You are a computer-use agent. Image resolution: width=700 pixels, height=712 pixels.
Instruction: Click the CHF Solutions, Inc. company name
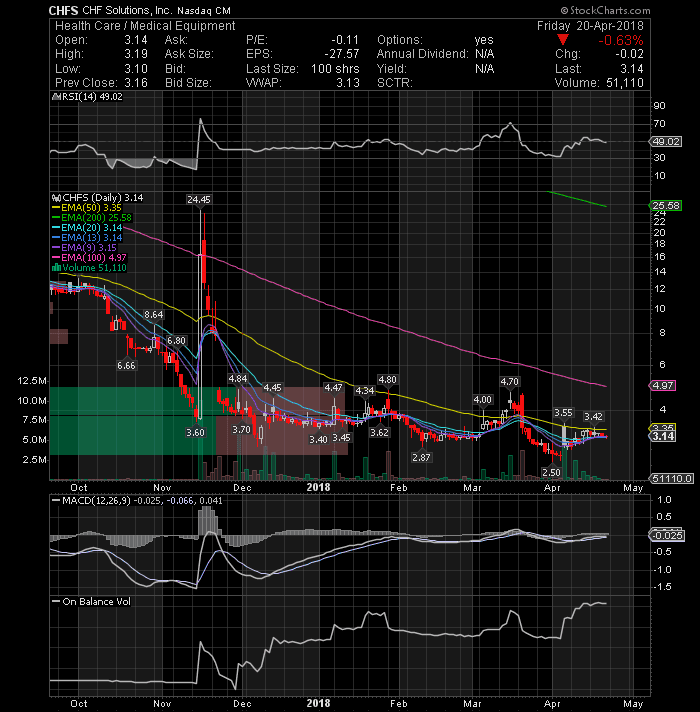pos(128,10)
